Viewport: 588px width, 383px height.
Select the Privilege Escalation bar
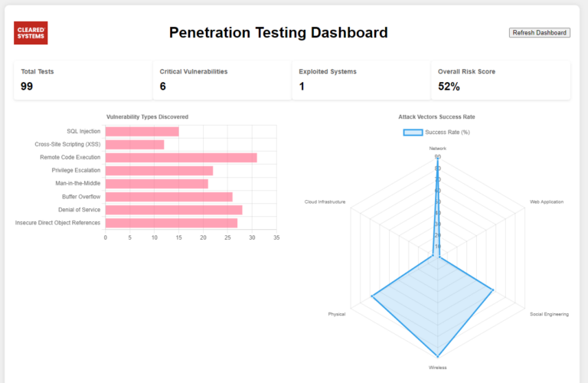pos(159,171)
